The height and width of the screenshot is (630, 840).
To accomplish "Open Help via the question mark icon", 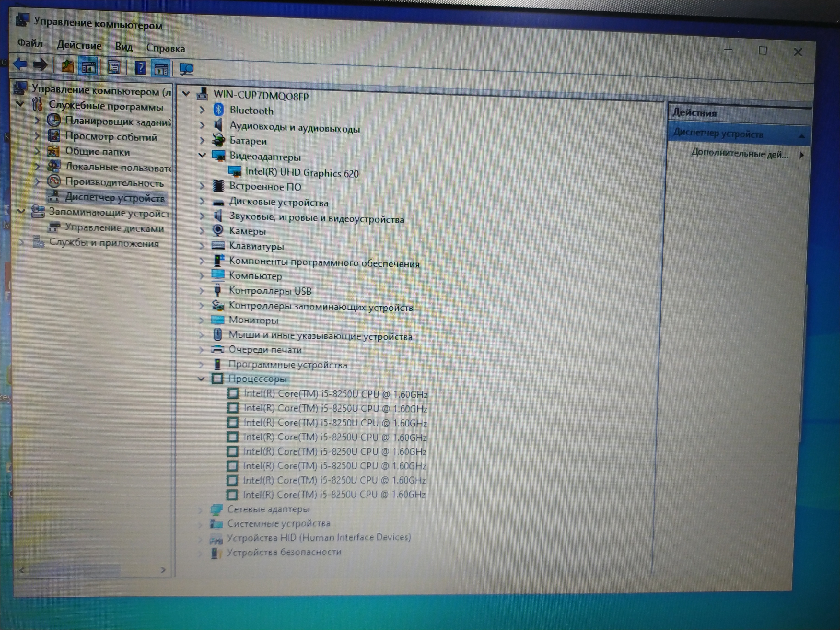I will coord(141,68).
